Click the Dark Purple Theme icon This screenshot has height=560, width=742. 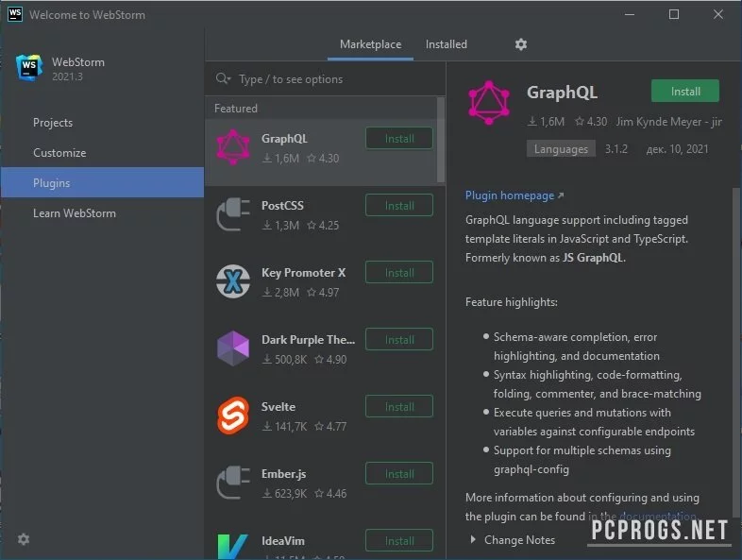233,348
